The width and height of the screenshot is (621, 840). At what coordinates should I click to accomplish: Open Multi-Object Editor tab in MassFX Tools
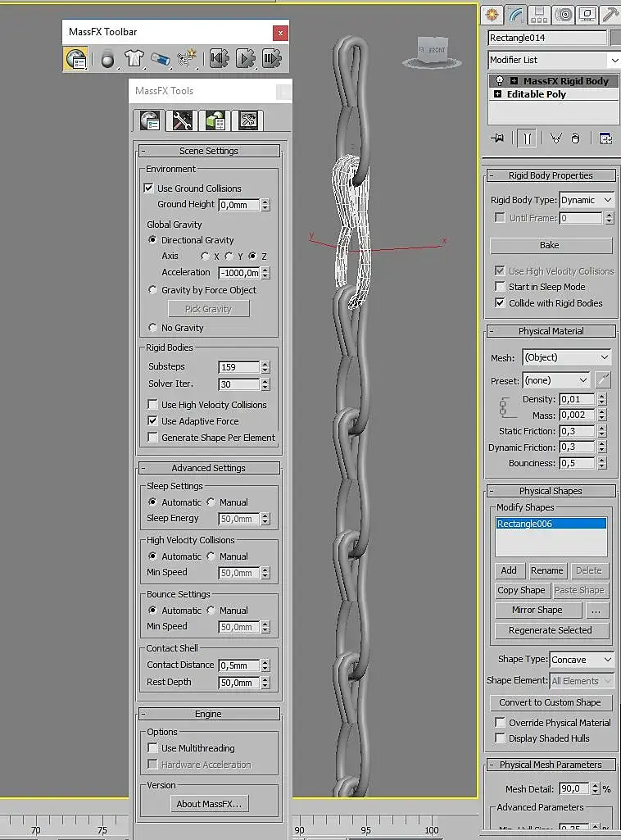[x=215, y=120]
